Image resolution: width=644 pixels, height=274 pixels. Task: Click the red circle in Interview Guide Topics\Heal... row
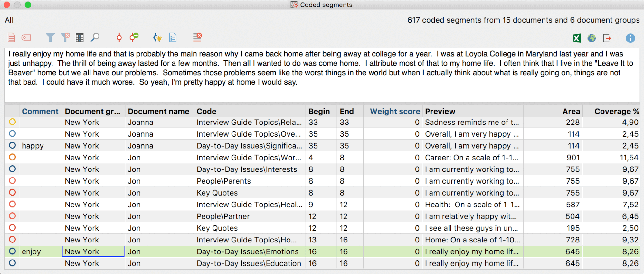(12, 204)
